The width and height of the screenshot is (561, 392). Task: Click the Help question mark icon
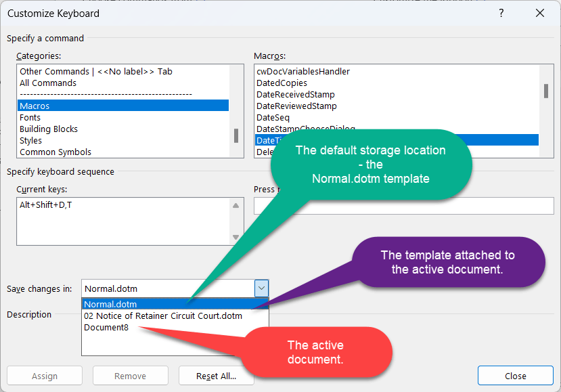501,13
